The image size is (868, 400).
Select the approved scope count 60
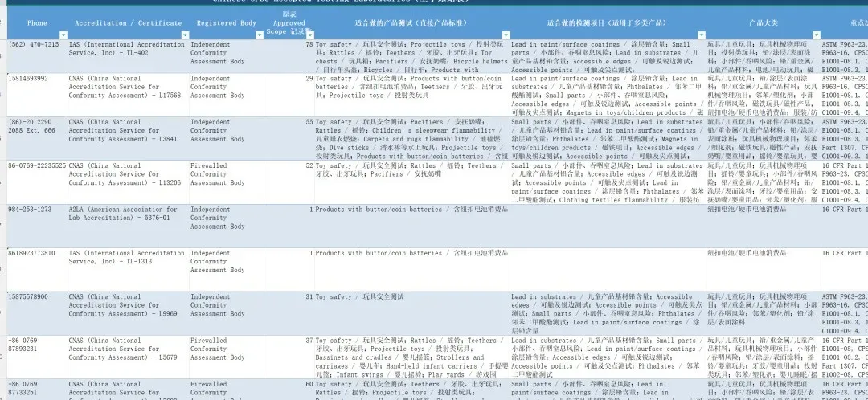(289, 390)
